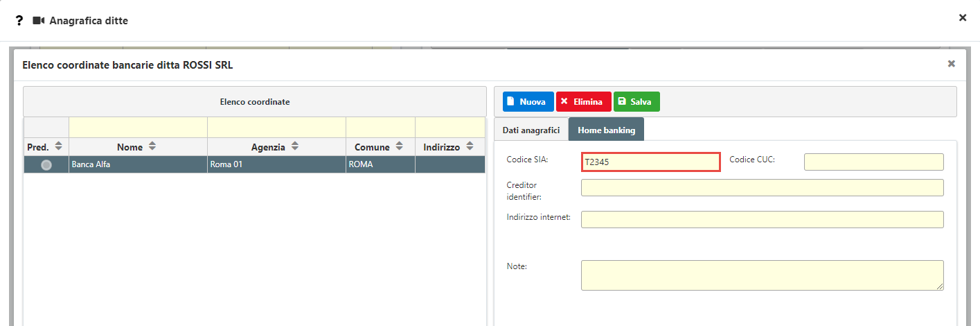This screenshot has height=326, width=980.
Task: Focus the Agenzia filter field
Action: click(x=277, y=128)
